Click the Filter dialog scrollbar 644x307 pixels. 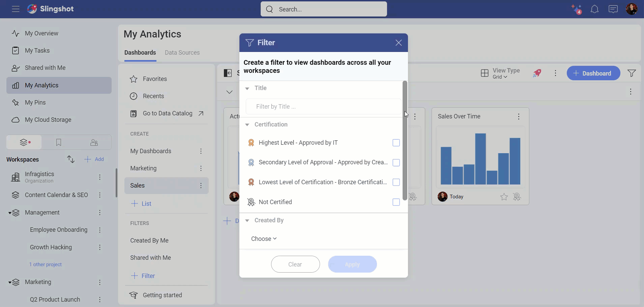point(405,140)
